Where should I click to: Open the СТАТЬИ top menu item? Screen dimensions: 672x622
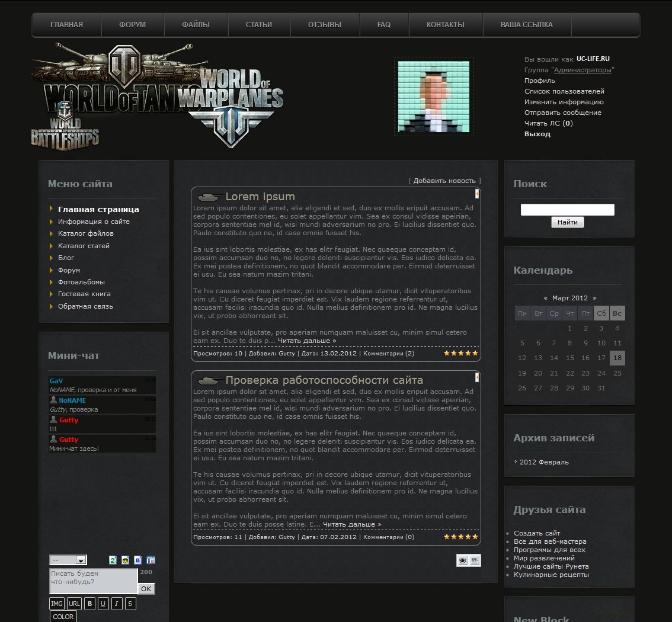pos(259,25)
